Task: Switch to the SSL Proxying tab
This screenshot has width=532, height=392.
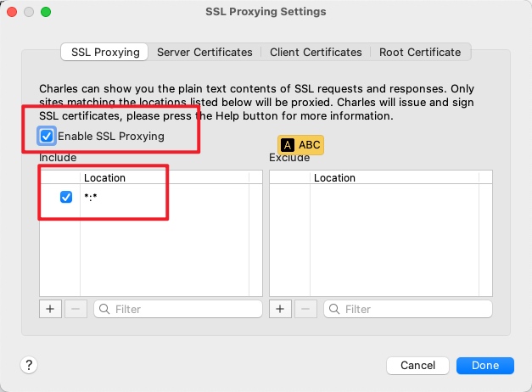Action: [104, 52]
